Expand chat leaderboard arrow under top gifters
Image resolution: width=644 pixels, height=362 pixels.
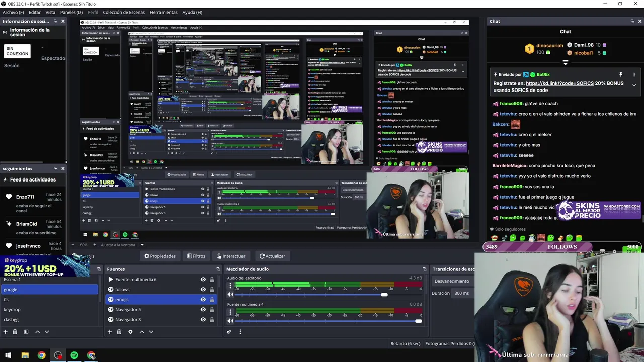click(566, 63)
